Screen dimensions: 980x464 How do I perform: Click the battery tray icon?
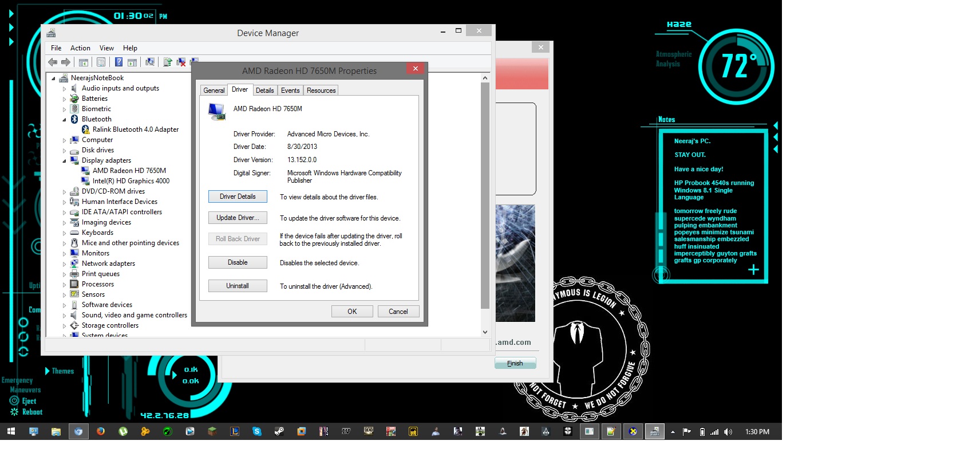point(702,432)
